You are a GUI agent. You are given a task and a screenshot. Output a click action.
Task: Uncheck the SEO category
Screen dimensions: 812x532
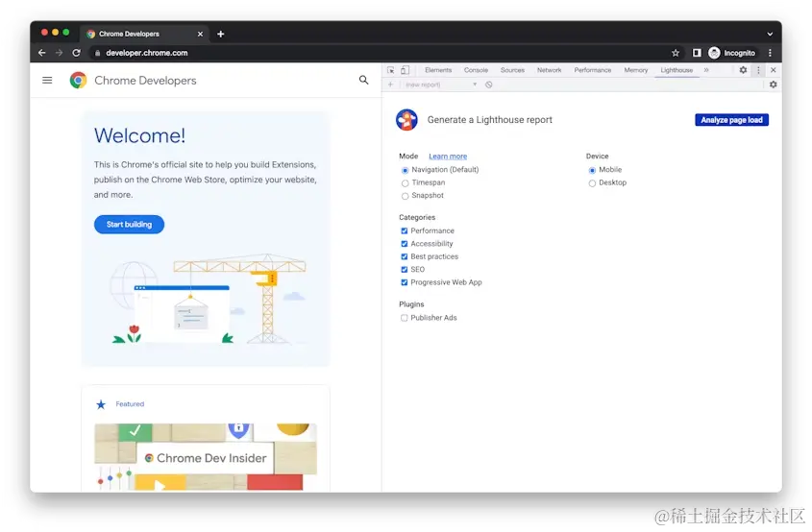click(404, 270)
